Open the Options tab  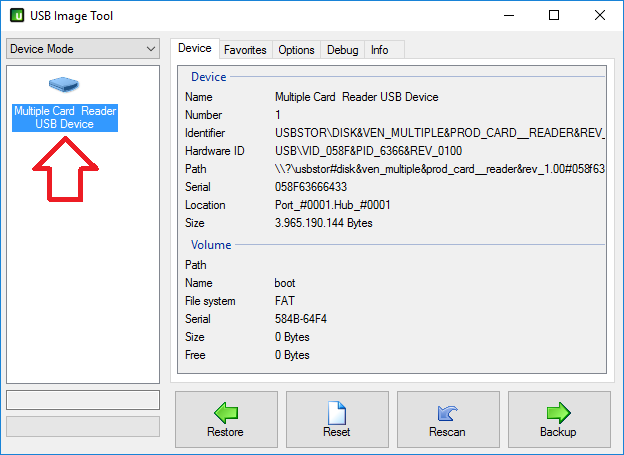point(296,50)
